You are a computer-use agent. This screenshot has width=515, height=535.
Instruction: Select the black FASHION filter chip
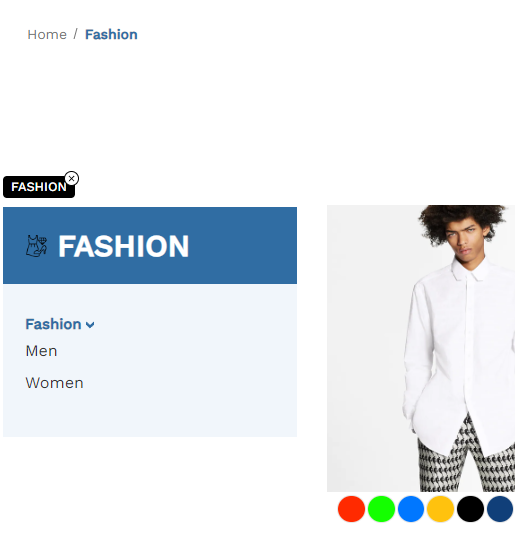[x=39, y=187]
